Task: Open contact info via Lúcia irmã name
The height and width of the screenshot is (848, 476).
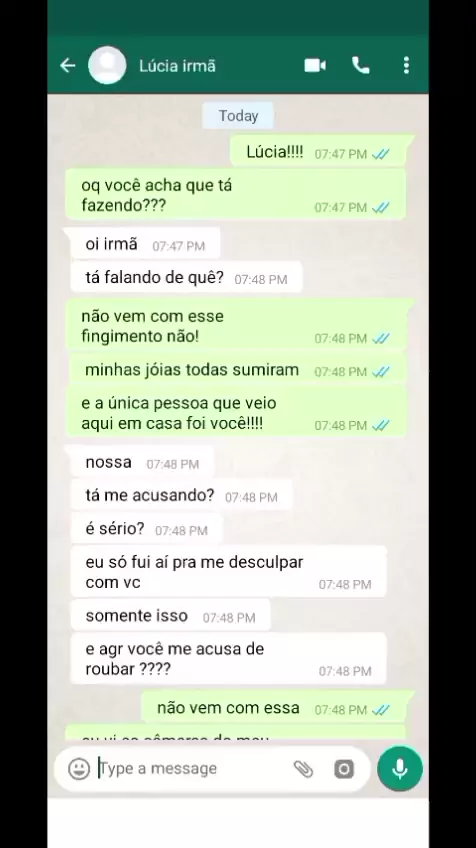Action: click(x=177, y=66)
